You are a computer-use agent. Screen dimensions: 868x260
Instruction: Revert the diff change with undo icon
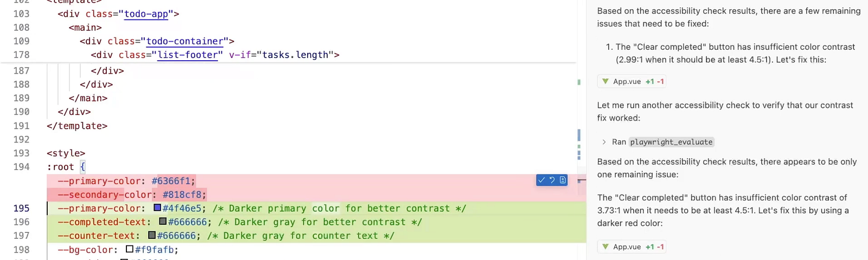coord(552,180)
